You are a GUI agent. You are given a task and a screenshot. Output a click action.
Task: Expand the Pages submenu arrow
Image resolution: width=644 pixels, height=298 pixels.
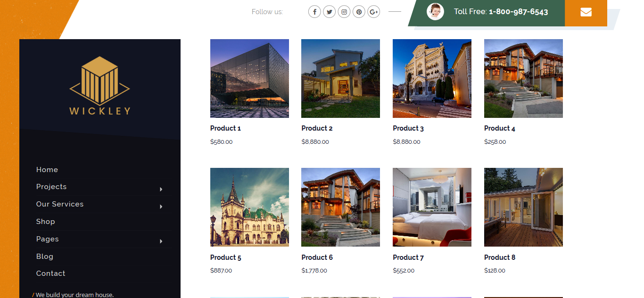pos(161,241)
